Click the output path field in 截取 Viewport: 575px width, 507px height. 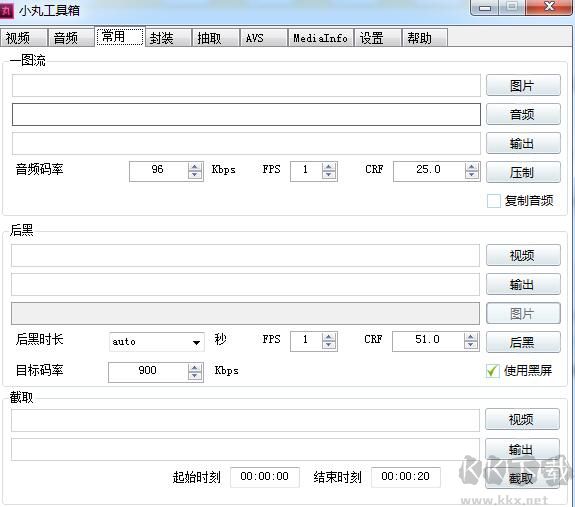[x=245, y=449]
